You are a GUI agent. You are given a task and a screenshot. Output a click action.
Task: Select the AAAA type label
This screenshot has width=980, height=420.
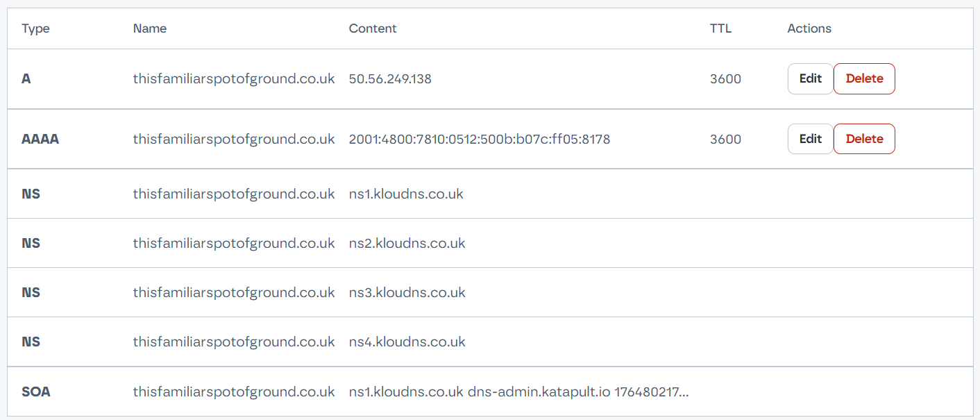pos(40,139)
